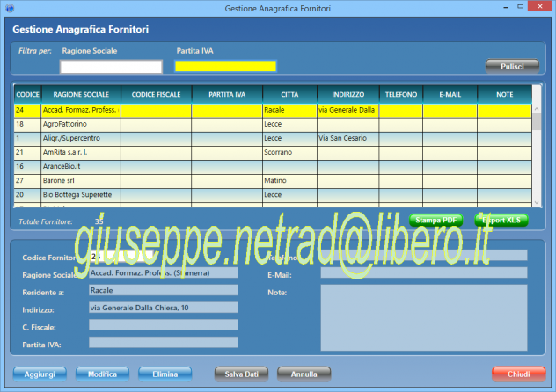Focus the Partita IVA detail field
This screenshot has width=556, height=392.
click(x=163, y=342)
